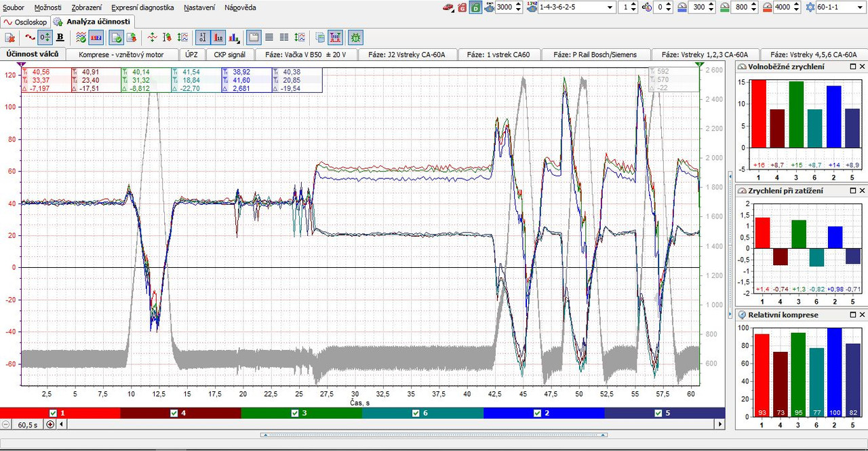The image size is (868, 451).
Task: Open the Zobrazení menu
Action: tap(87, 7)
